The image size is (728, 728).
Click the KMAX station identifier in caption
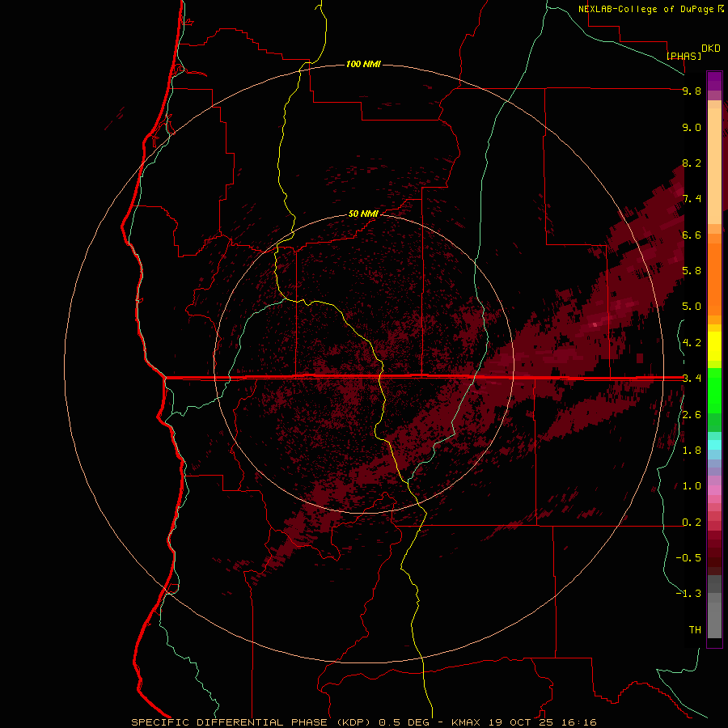pos(467,722)
